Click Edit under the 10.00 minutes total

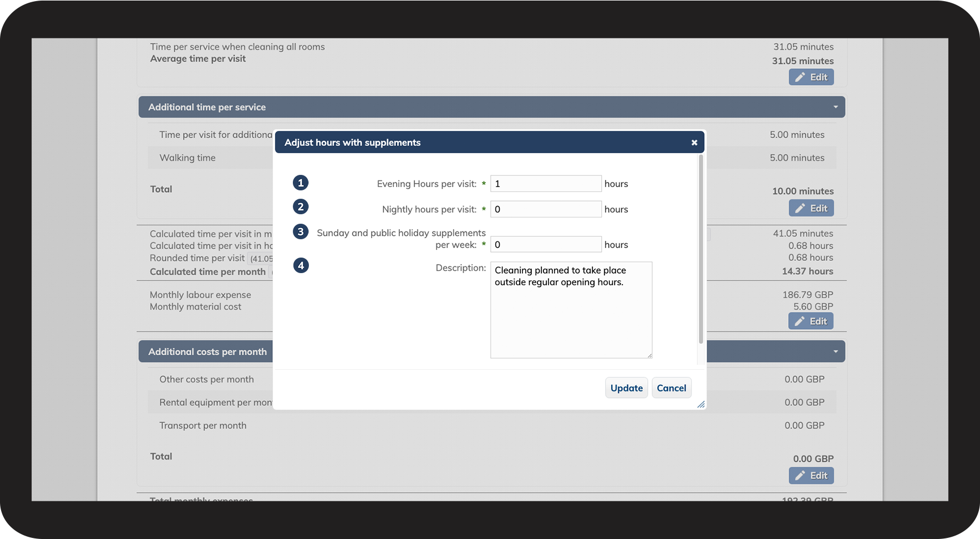coord(811,208)
